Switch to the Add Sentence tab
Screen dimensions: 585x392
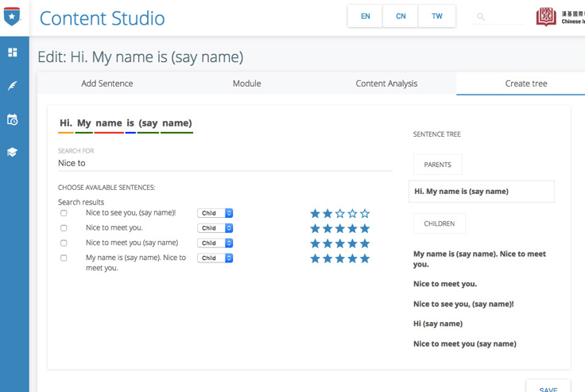tap(107, 83)
